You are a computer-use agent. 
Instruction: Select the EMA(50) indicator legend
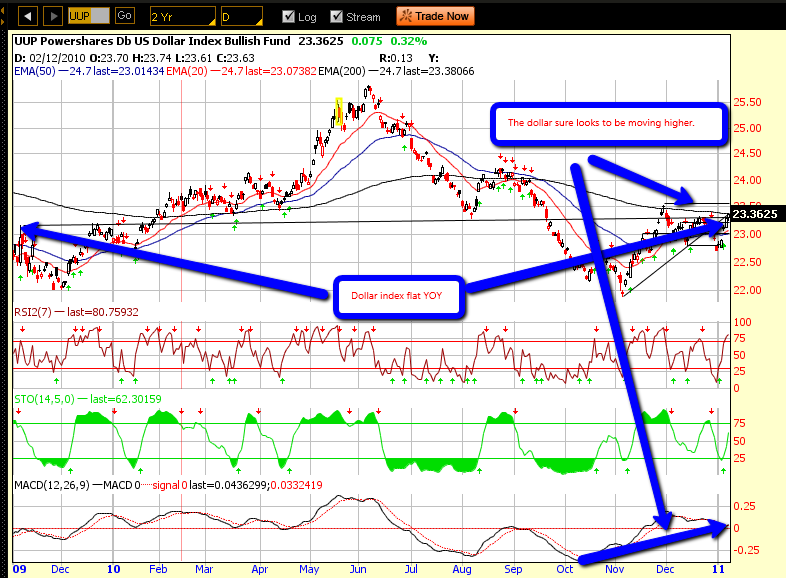point(89,71)
